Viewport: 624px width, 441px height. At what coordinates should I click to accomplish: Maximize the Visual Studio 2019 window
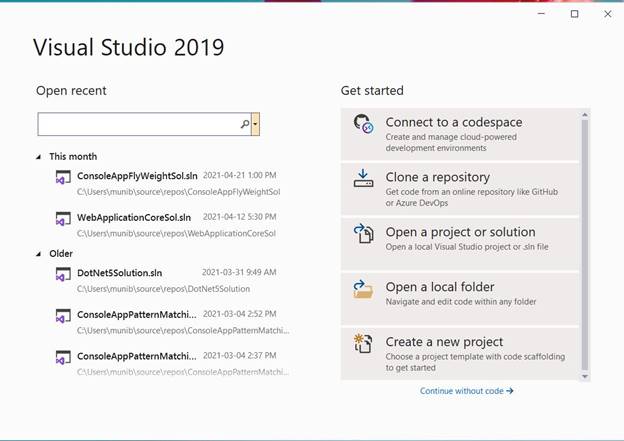(575, 14)
